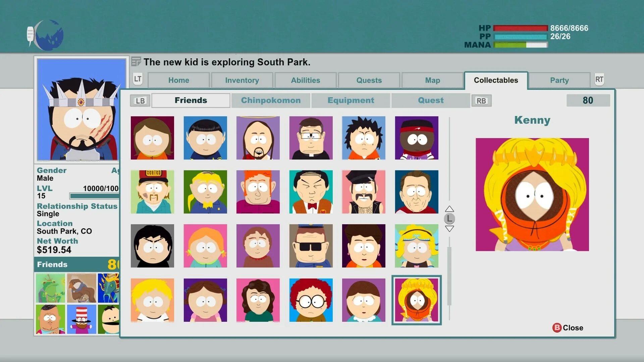Click the friends list scrollbar
This screenshot has width=644, height=362.
[x=449, y=276]
